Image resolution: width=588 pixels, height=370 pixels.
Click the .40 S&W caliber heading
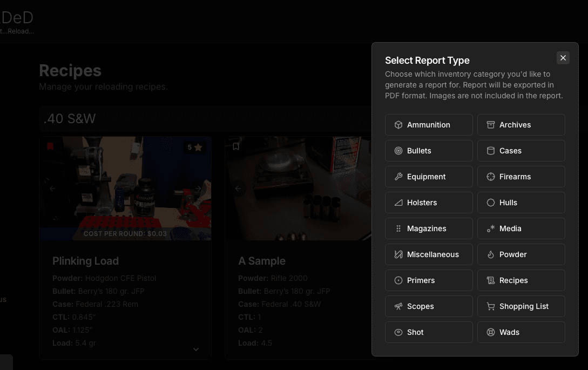(x=69, y=119)
